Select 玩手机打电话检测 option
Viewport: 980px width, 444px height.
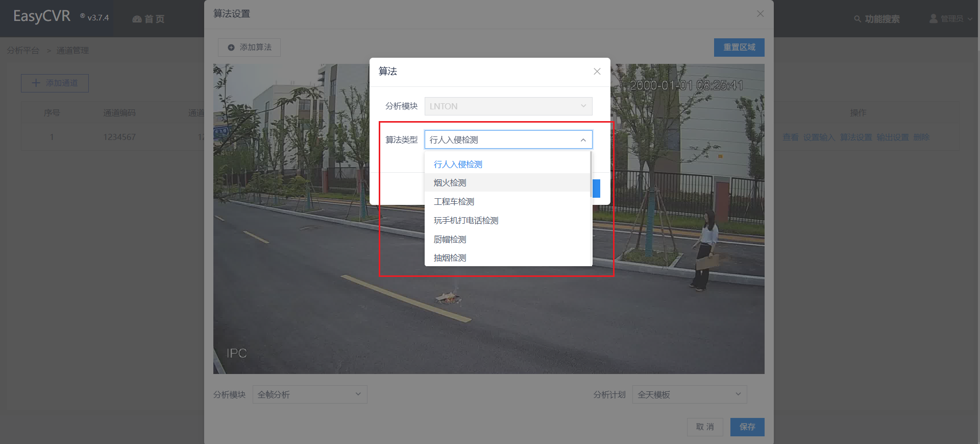[x=465, y=221]
